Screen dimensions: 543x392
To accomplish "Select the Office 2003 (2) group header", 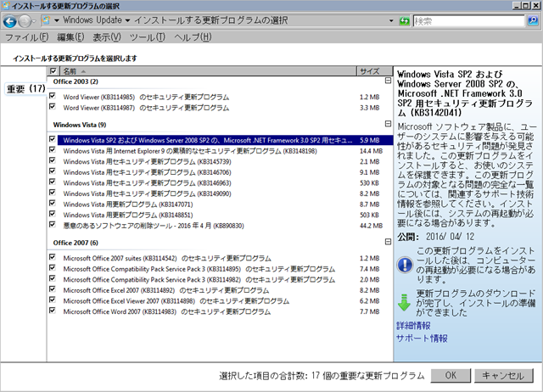I will 76,81.
